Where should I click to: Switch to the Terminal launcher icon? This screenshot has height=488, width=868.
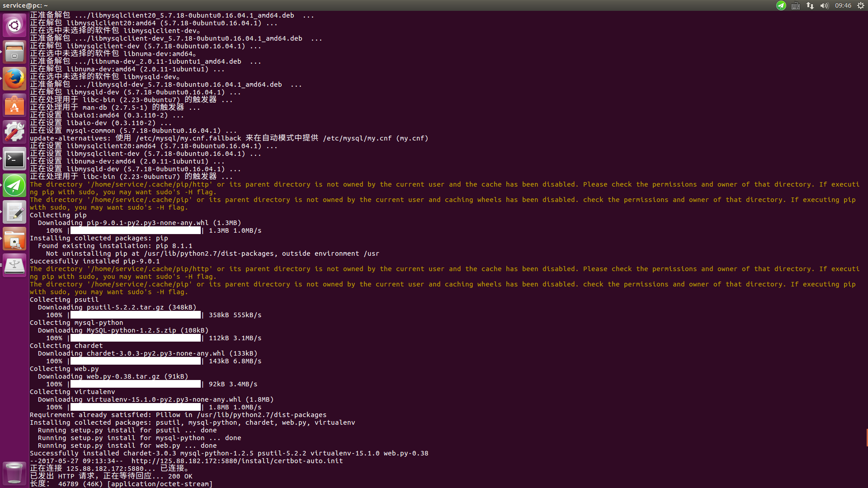click(x=14, y=159)
